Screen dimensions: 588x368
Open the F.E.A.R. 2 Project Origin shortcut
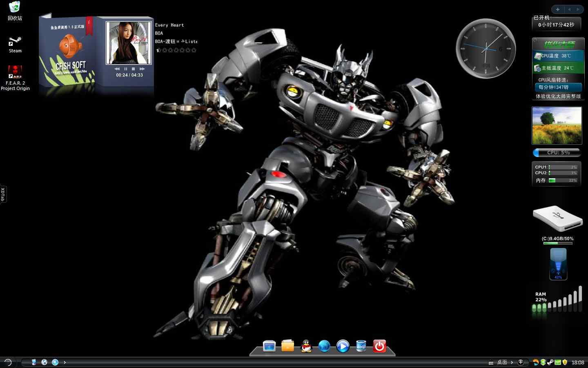point(15,78)
